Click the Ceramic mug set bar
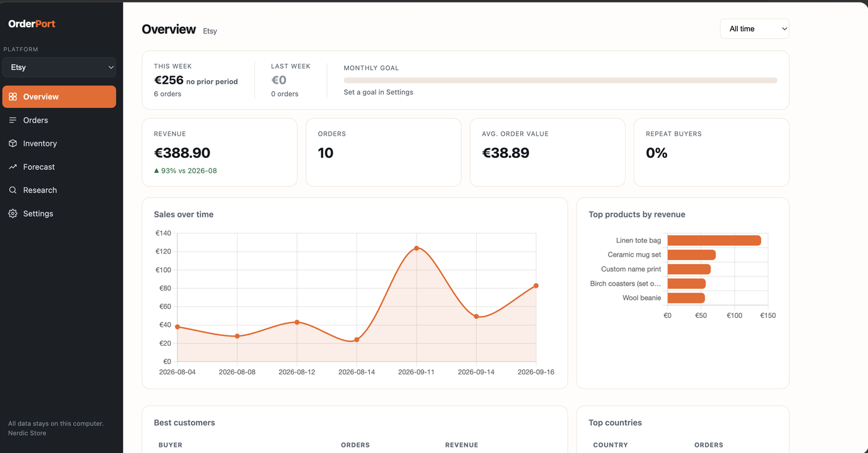This screenshot has width=868, height=453. 691,255
